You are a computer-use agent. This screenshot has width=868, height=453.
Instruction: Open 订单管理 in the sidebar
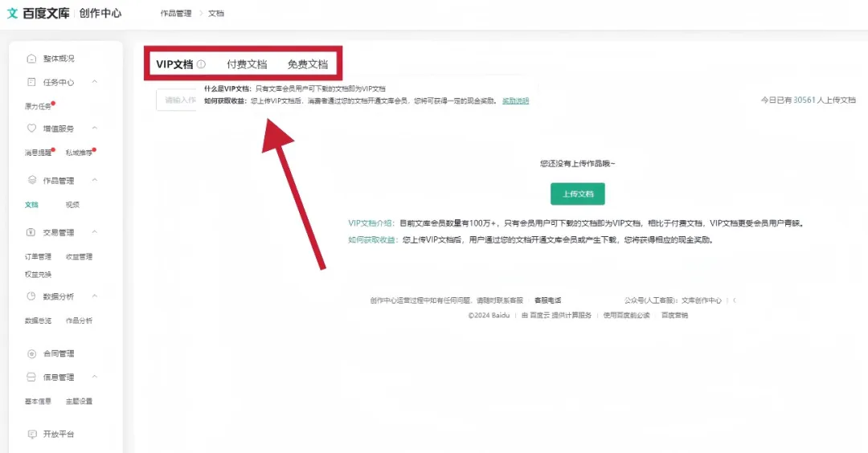pos(38,257)
